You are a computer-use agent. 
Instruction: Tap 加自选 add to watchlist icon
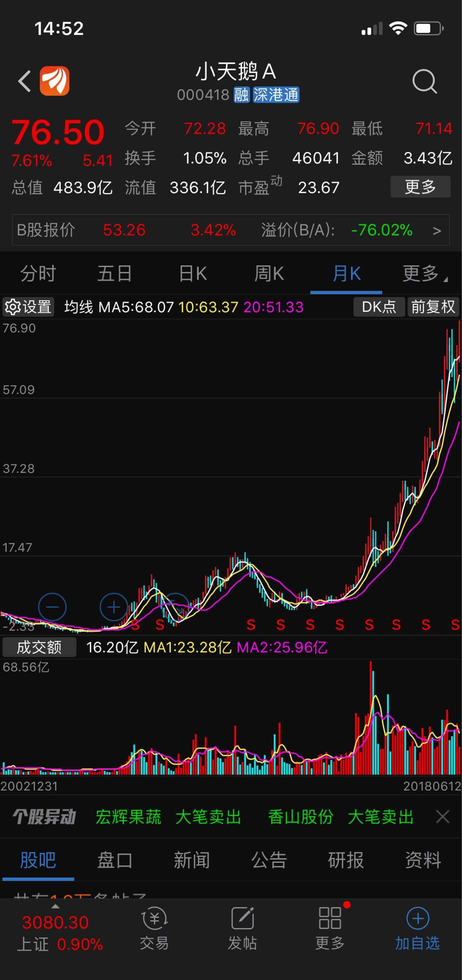[417, 928]
